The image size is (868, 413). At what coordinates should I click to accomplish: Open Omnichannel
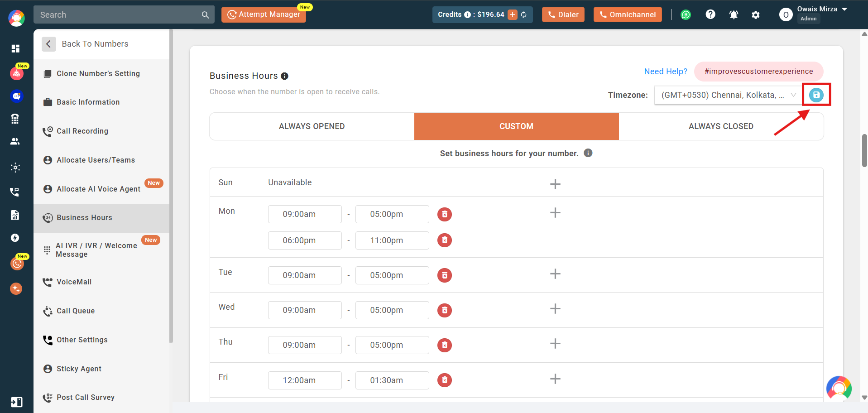(x=628, y=14)
